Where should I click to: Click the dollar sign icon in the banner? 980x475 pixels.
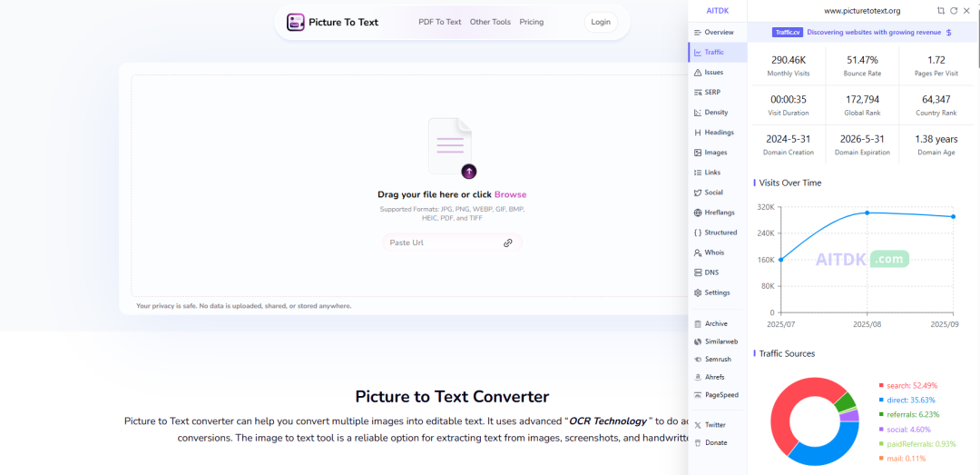point(949,32)
